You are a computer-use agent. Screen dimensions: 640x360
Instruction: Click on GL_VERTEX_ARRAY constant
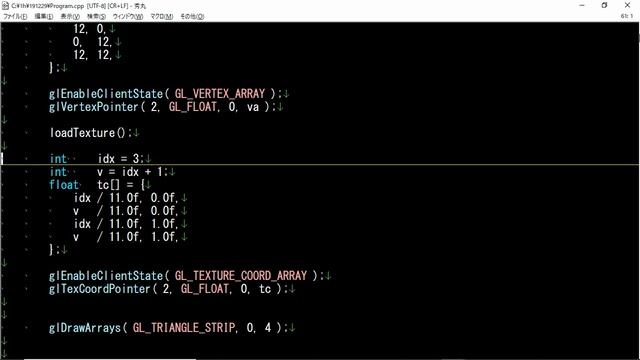[220, 94]
